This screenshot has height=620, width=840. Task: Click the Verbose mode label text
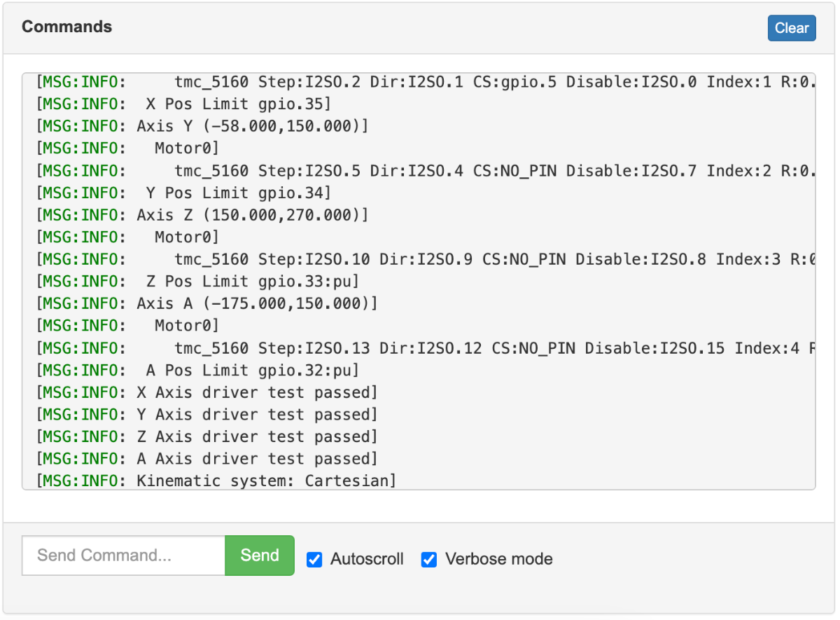(x=498, y=559)
